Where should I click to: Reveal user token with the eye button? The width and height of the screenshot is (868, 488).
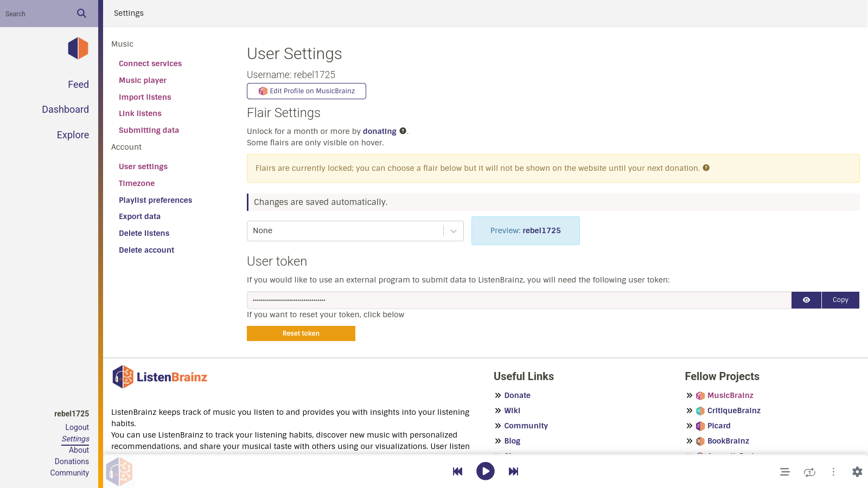tap(806, 300)
